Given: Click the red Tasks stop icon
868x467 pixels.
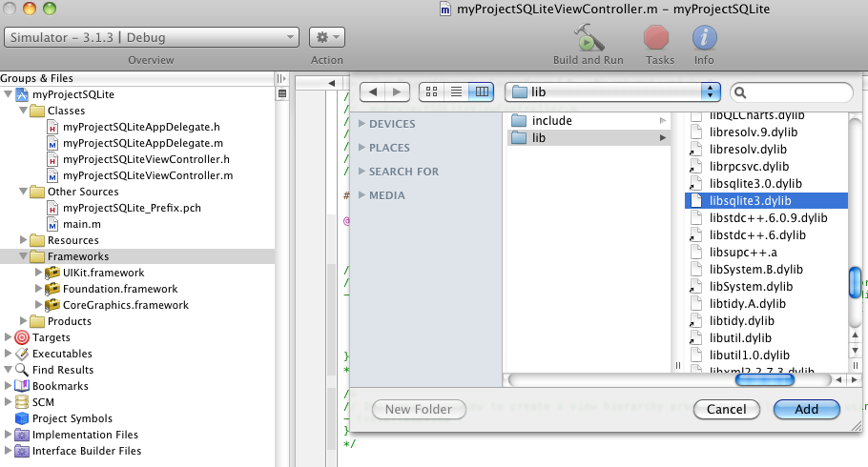Looking at the screenshot, I should tap(656, 37).
